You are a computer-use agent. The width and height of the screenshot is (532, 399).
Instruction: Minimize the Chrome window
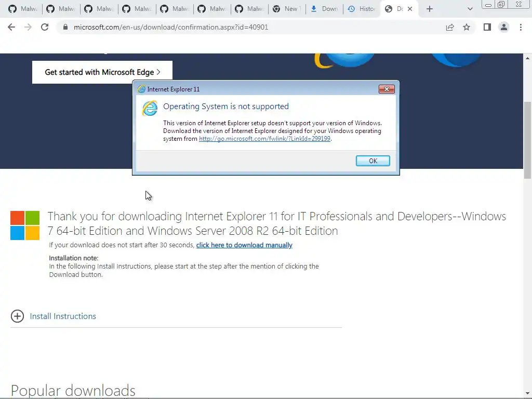488,5
